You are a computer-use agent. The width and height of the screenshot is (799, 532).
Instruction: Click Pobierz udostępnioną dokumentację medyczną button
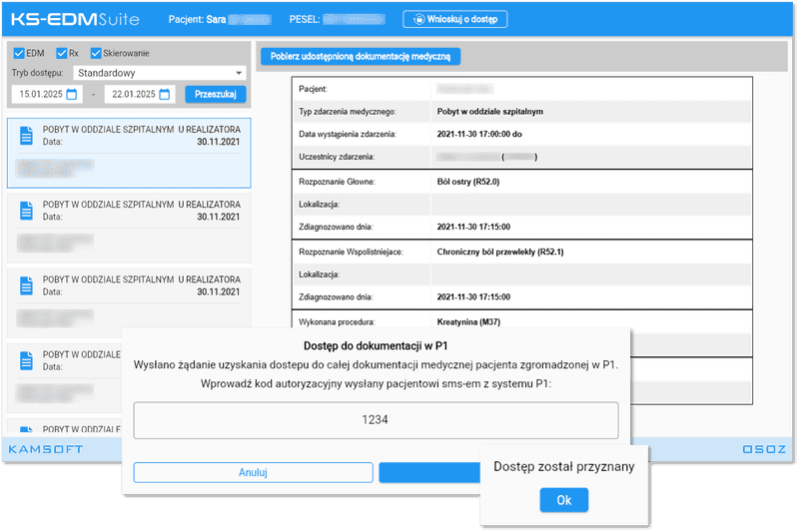361,57
